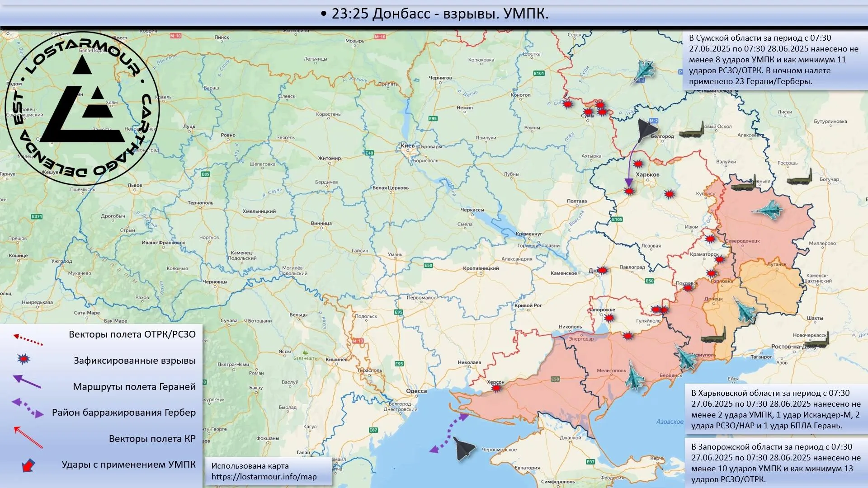Click the UMPK strike red arrow legend icon
This screenshot has height=488, width=868.
coord(28,465)
